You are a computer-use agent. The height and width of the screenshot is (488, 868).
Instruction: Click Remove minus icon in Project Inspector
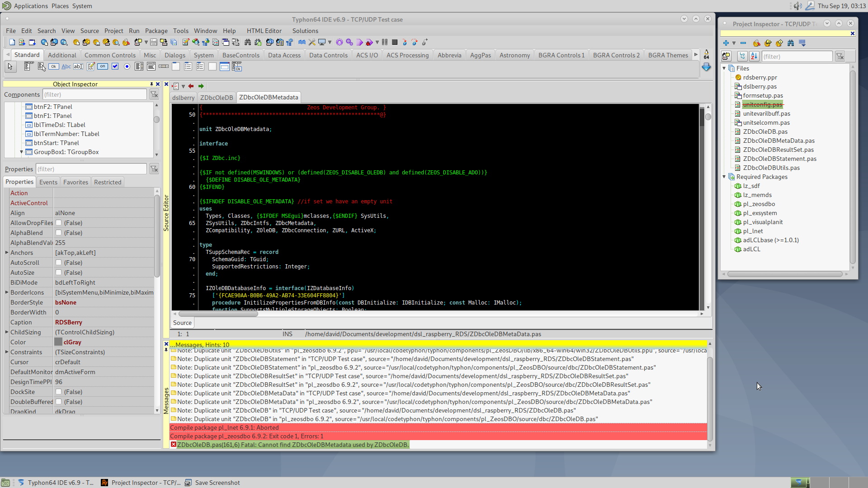[743, 43]
